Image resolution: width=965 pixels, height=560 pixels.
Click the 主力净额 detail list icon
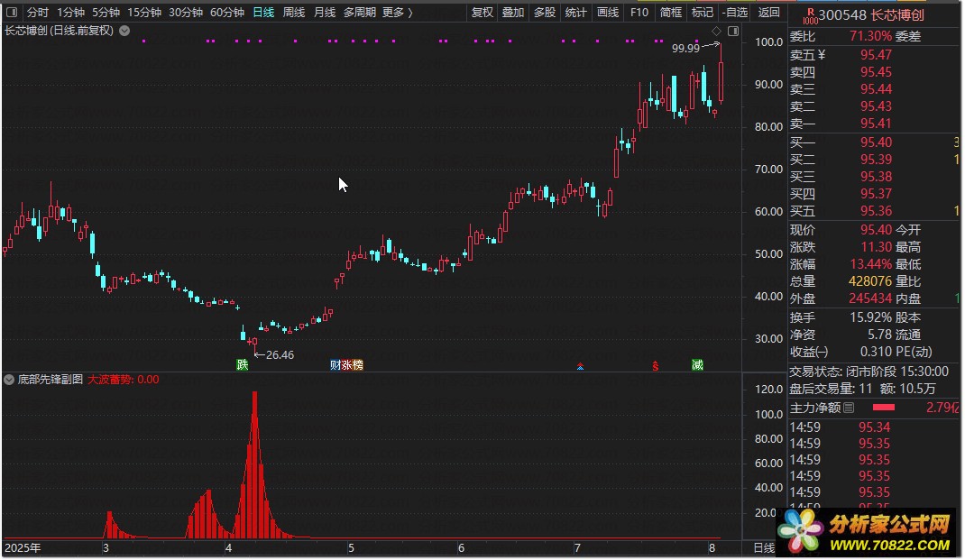pyautogui.click(x=849, y=408)
